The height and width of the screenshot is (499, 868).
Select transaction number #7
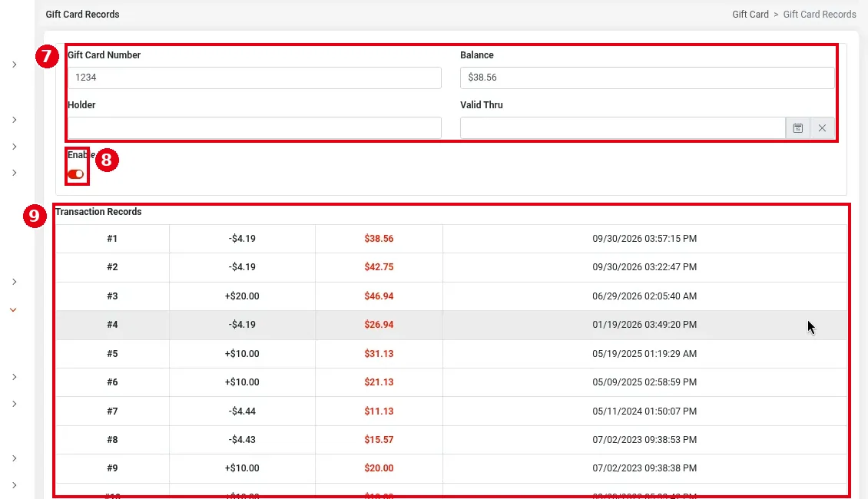click(x=112, y=411)
